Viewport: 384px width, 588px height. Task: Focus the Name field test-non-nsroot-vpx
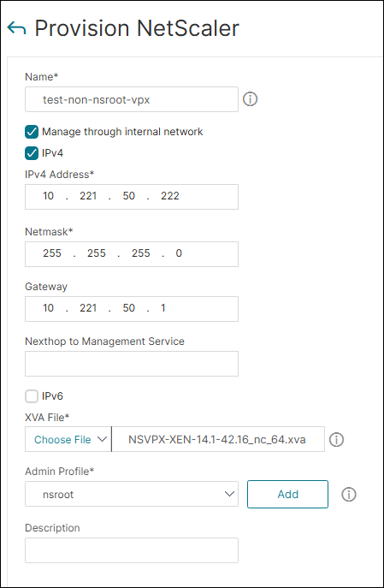[x=132, y=99]
